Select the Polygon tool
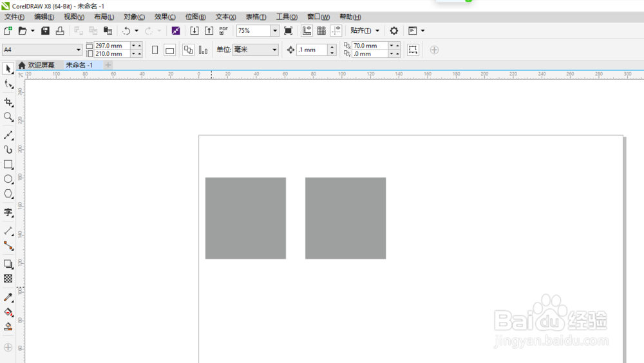This screenshot has width=644, height=363. [8, 194]
